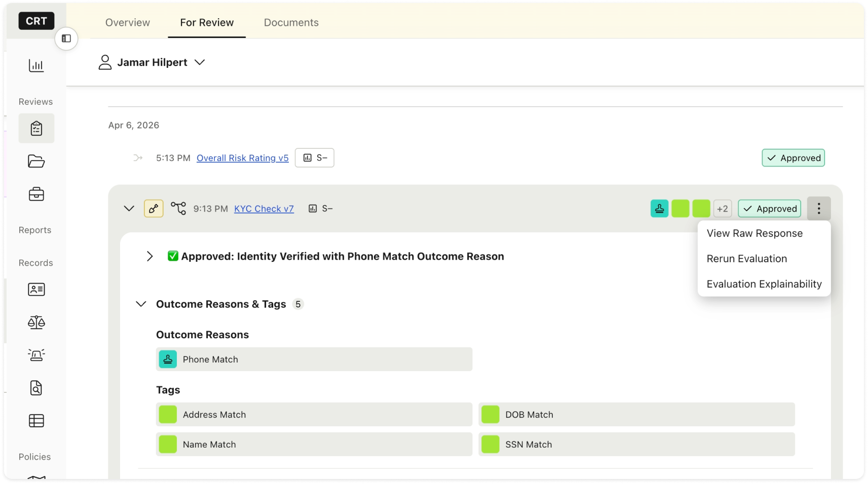Click the Name Match tag row
The width and height of the screenshot is (868, 484).
pos(314,445)
